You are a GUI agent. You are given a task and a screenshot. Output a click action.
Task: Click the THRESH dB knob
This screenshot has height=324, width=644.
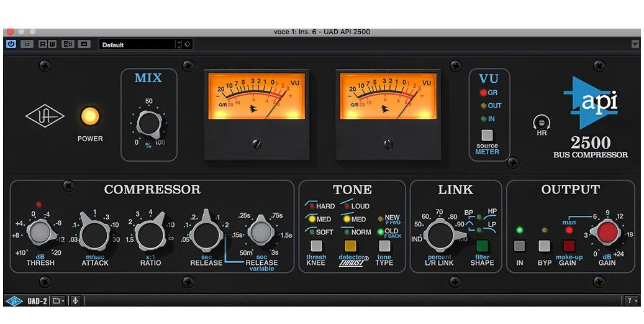pos(40,233)
